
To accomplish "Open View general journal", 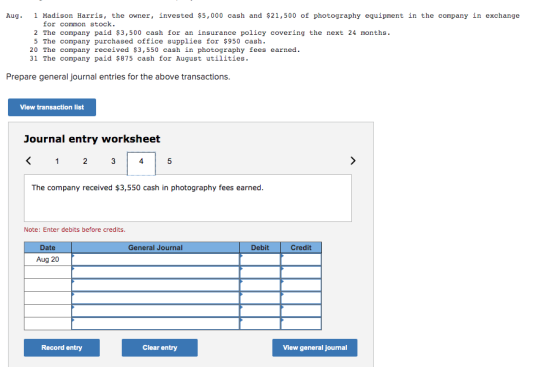I will click(x=315, y=348).
